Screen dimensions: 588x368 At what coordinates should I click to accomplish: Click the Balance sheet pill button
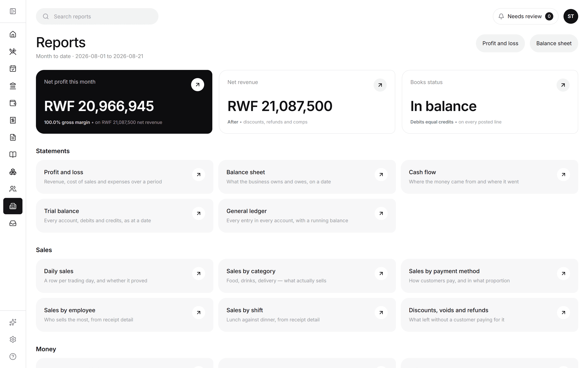pyautogui.click(x=554, y=43)
